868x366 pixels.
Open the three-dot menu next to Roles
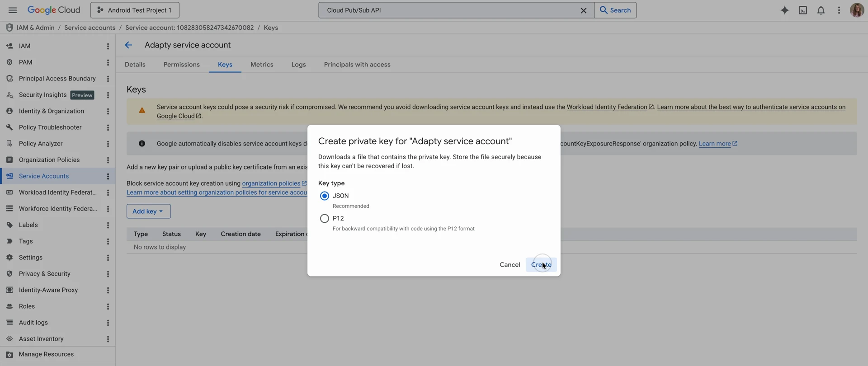108,306
